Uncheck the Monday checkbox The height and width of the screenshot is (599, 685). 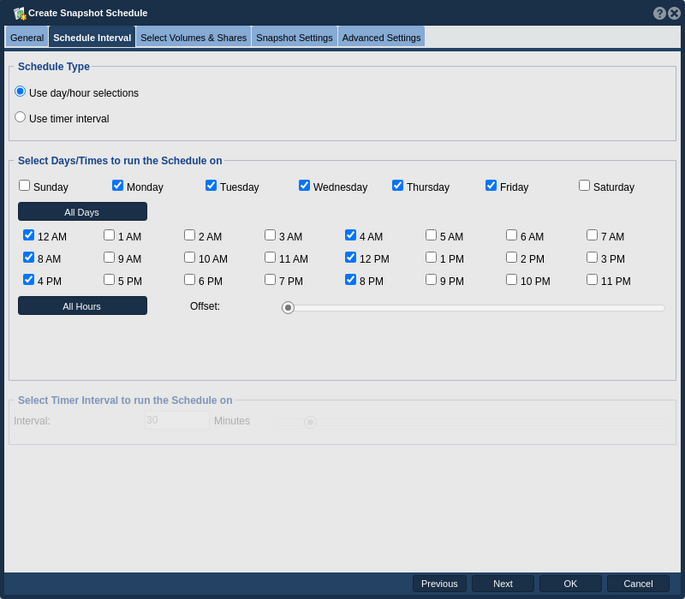click(118, 186)
